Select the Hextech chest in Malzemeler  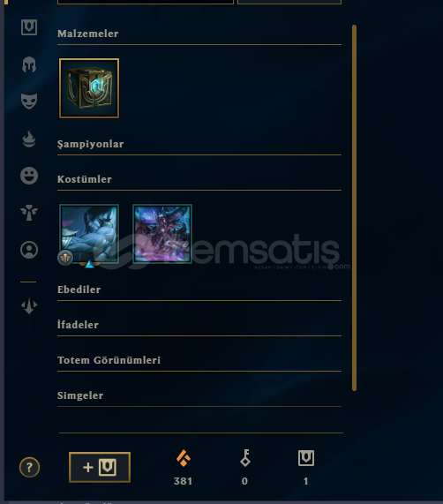[89, 88]
